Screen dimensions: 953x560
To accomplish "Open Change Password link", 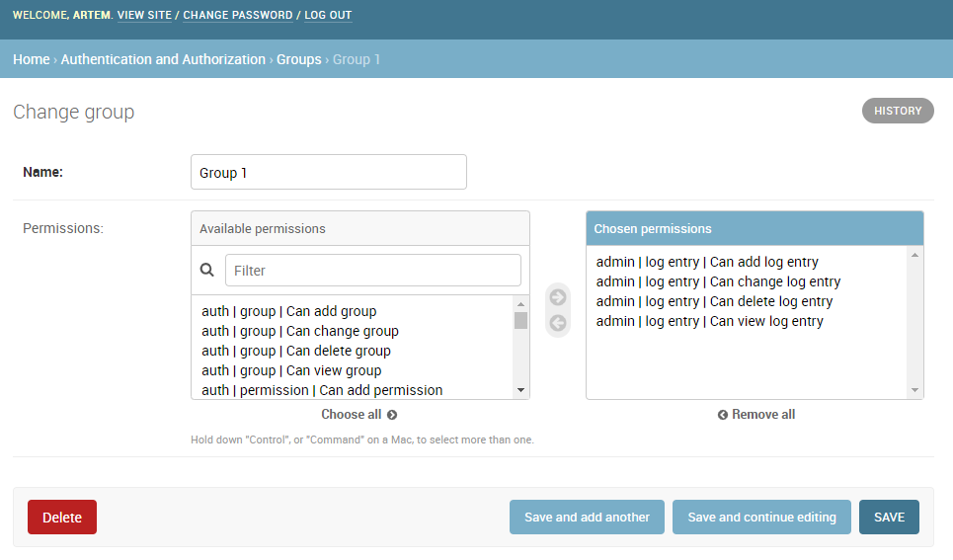I will (238, 15).
